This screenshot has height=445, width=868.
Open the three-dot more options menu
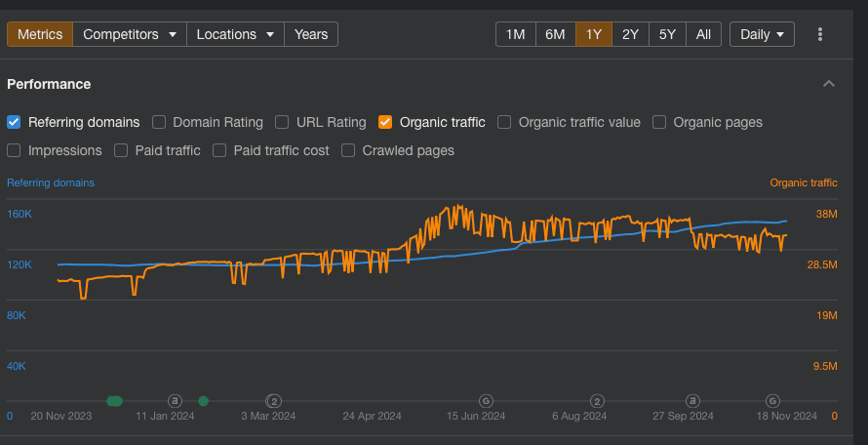point(820,34)
